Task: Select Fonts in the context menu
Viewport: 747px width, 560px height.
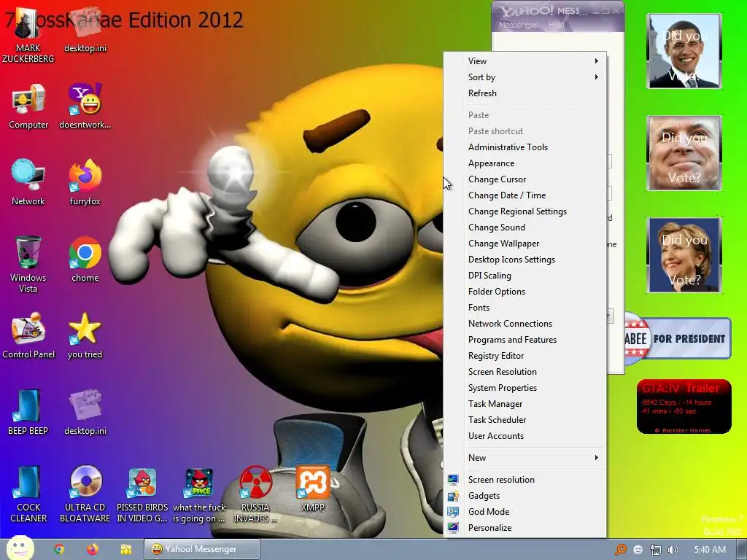Action: 525,308
